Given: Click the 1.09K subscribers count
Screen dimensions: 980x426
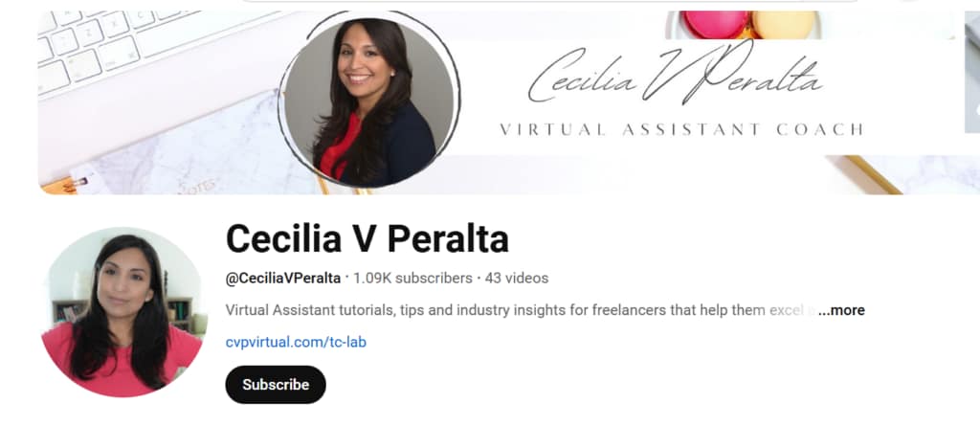Looking at the screenshot, I should click(x=412, y=278).
